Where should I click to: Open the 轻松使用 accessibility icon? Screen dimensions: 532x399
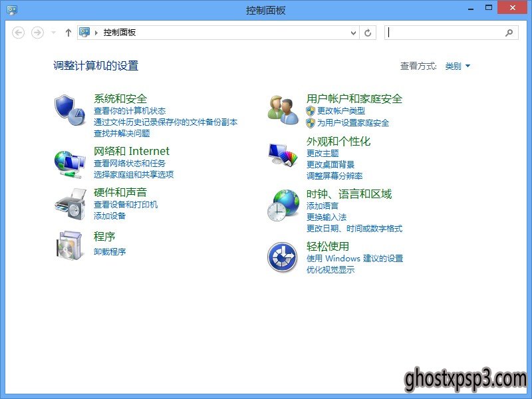282,257
